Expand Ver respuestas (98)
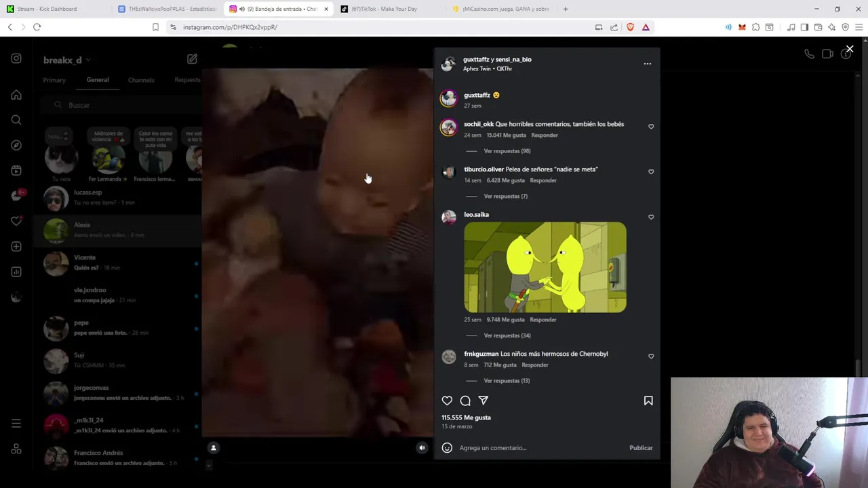 pos(507,151)
